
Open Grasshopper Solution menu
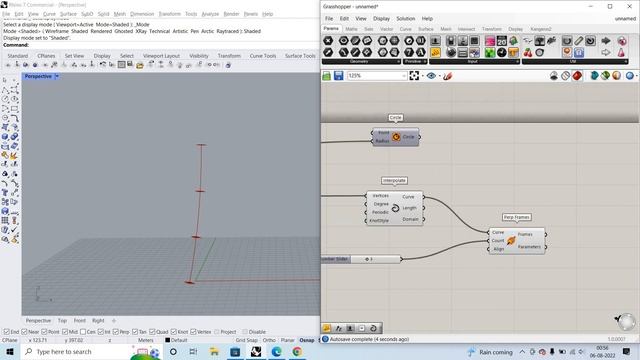[x=405, y=19]
